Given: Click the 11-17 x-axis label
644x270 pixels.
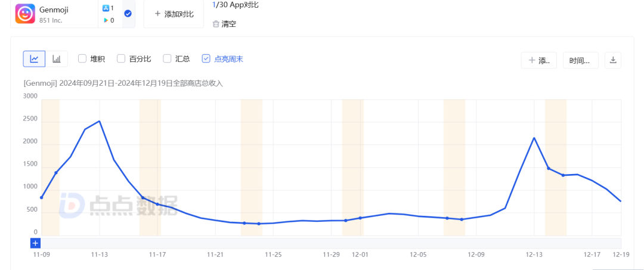Looking at the screenshot, I should tap(157, 255).
